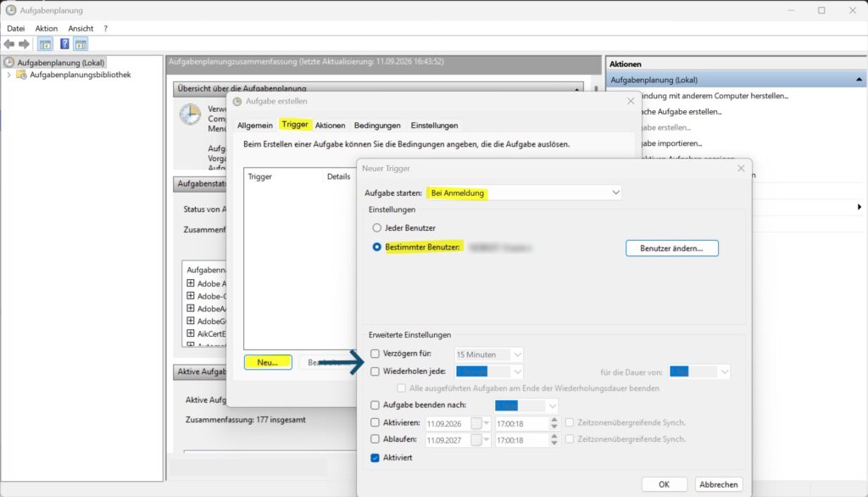Image resolution: width=868 pixels, height=497 pixels.
Task: Click the Benutzer ändern... button
Action: [671, 248]
